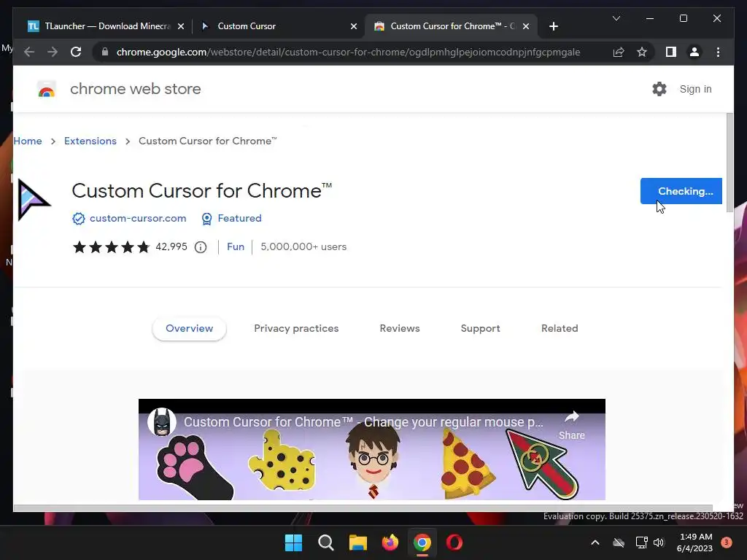
Task: Click the volume icon in system tray
Action: click(x=659, y=542)
